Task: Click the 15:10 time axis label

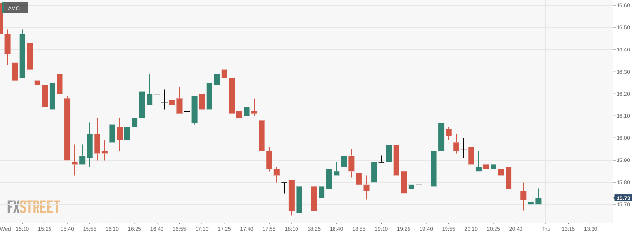Action: 22,229
